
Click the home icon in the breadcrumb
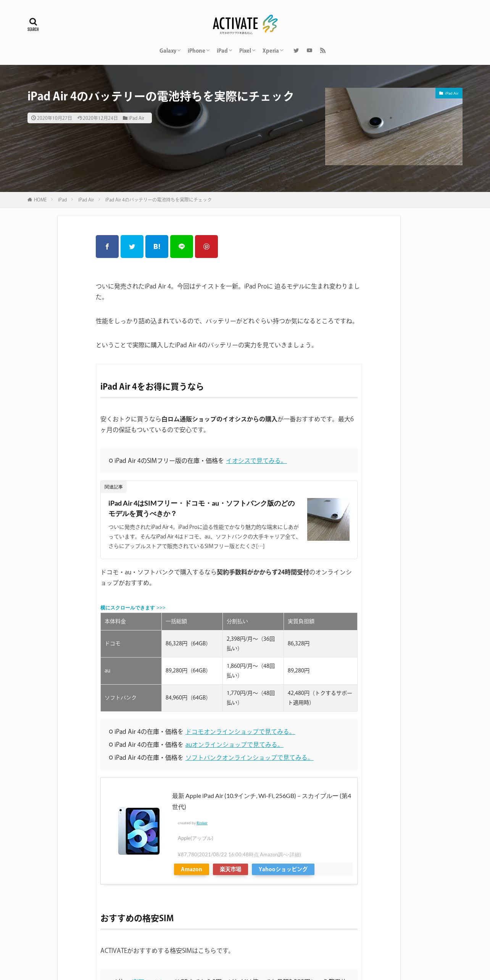(30, 200)
